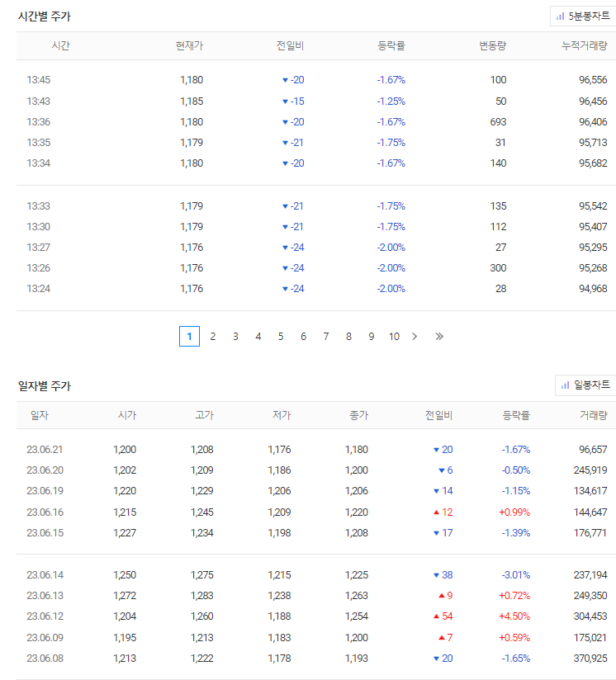Click volume 370,925 in the 23.06.08 row

point(590,659)
